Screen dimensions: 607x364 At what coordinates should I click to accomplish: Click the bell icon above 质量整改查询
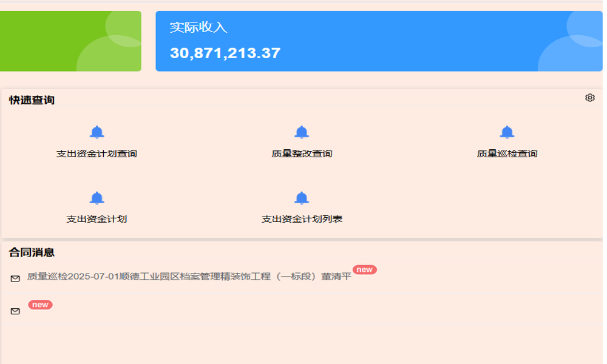click(301, 132)
